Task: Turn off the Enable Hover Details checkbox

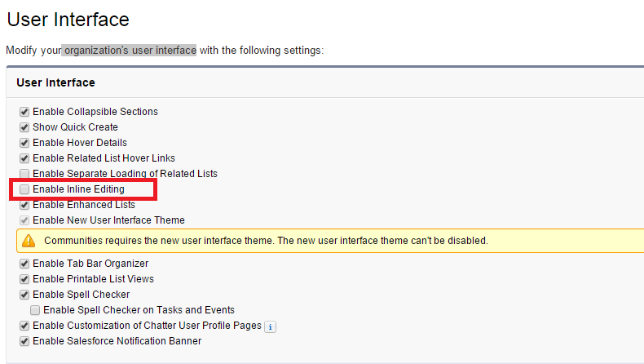Action: 24,143
